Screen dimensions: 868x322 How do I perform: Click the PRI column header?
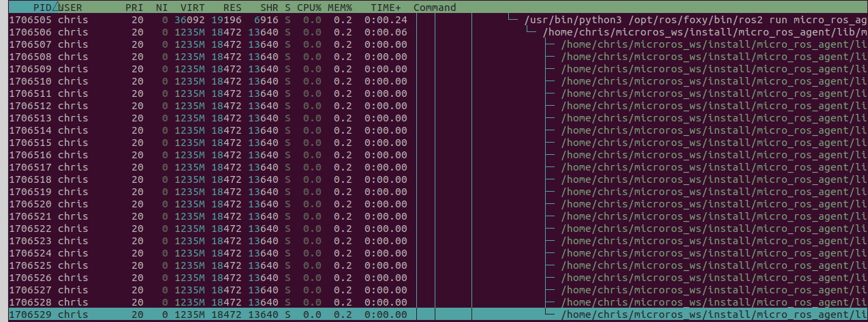[x=134, y=8]
